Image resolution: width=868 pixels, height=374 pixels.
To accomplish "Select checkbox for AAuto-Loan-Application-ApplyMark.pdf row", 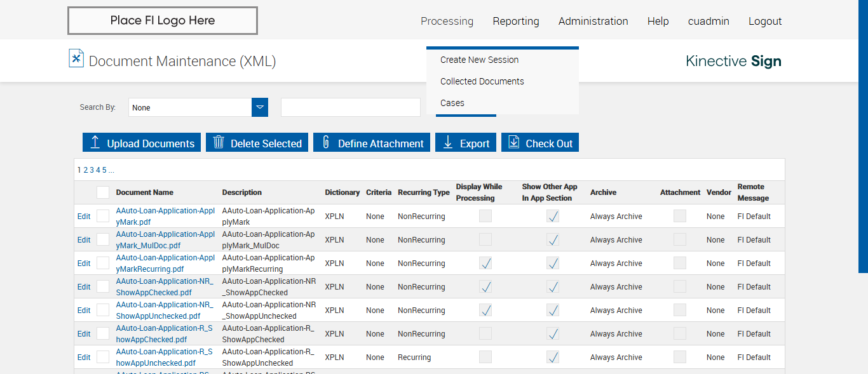I will coord(103,216).
